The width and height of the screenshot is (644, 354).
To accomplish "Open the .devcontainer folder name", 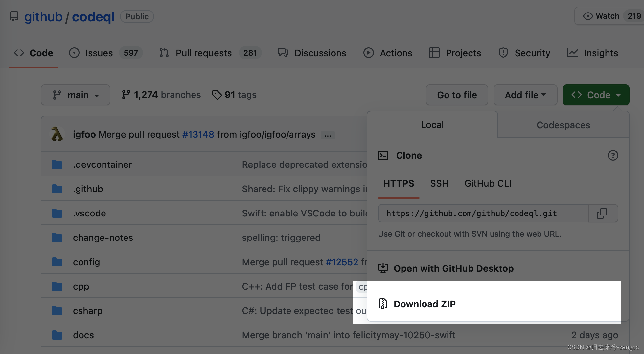I will pos(102,164).
